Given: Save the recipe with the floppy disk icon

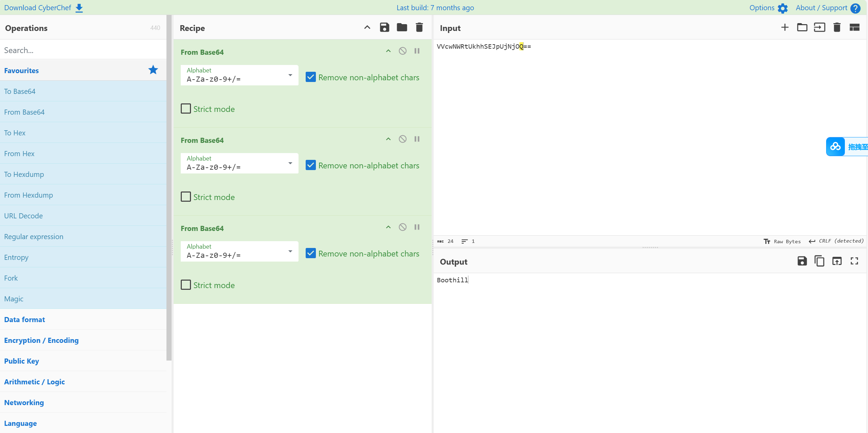Looking at the screenshot, I should click(x=384, y=28).
